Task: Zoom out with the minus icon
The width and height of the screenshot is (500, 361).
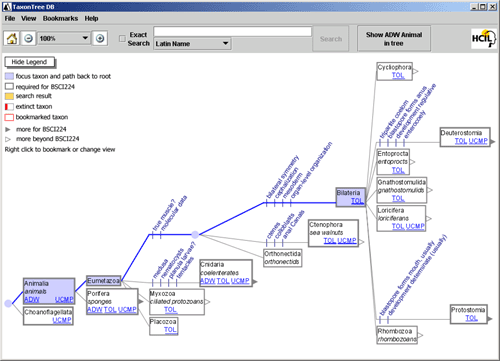Action: (28, 38)
